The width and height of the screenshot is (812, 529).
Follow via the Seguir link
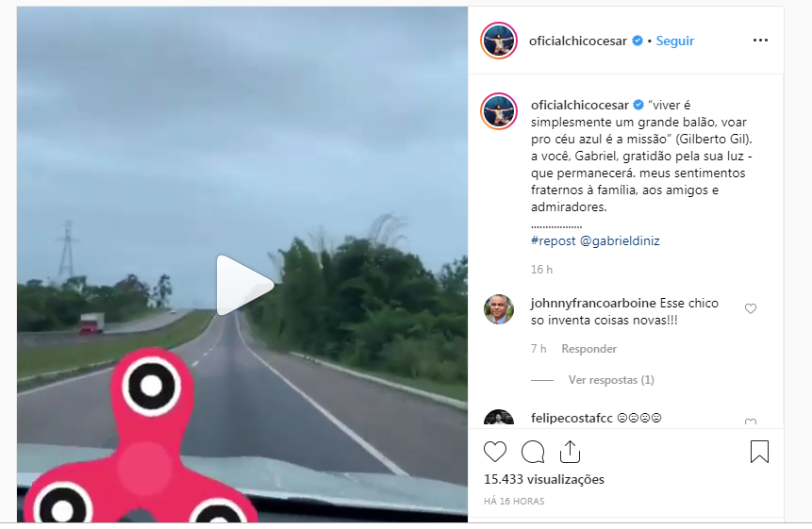pyautogui.click(x=674, y=41)
